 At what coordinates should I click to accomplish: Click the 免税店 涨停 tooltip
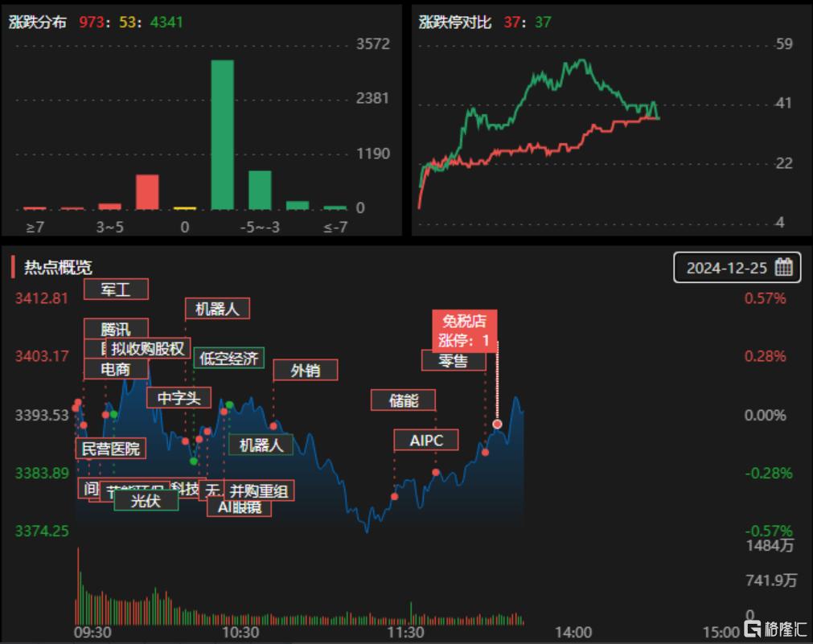click(464, 330)
